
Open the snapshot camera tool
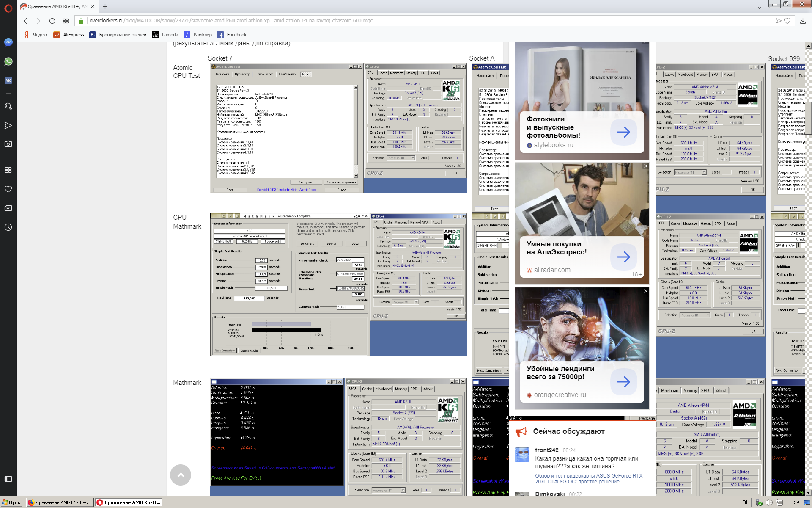[8, 144]
